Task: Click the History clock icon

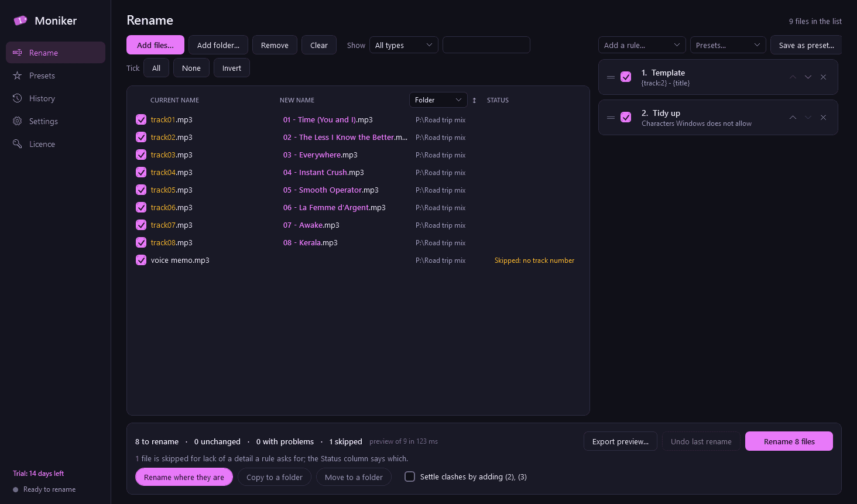Action: (18, 98)
